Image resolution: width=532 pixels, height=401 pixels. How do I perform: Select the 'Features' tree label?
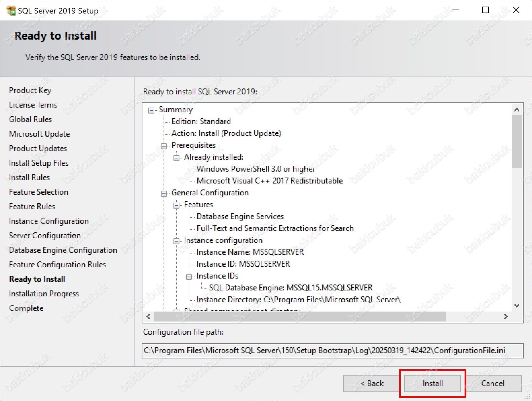198,205
